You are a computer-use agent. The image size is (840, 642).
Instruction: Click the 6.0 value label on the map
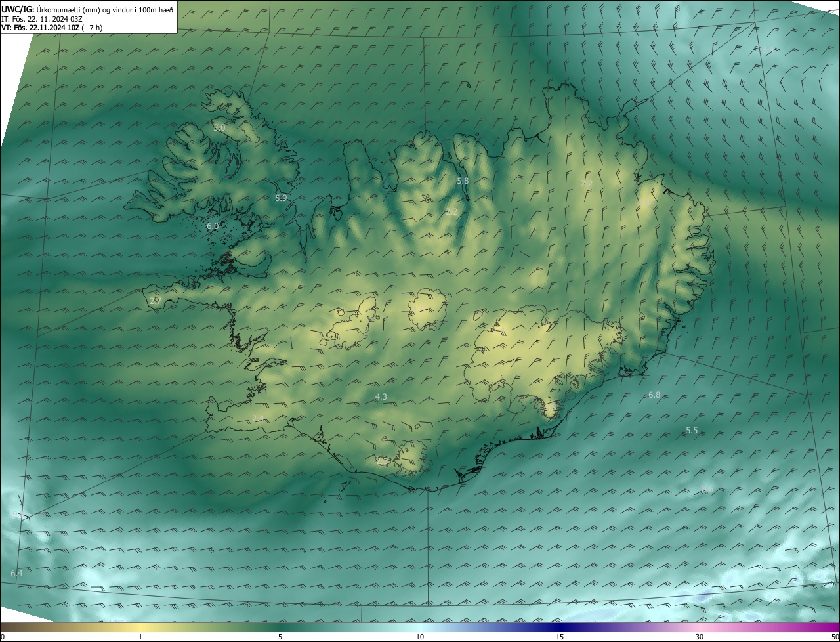coord(212,226)
